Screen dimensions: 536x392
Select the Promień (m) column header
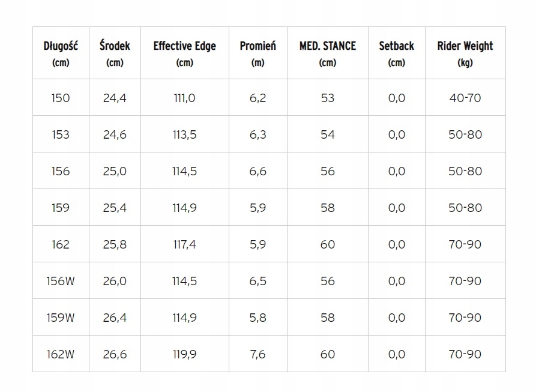point(257,53)
